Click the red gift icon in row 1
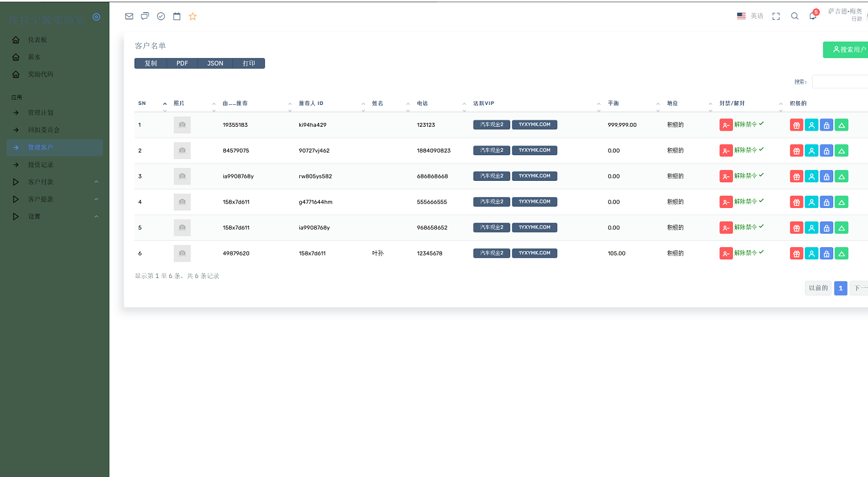 pos(797,125)
